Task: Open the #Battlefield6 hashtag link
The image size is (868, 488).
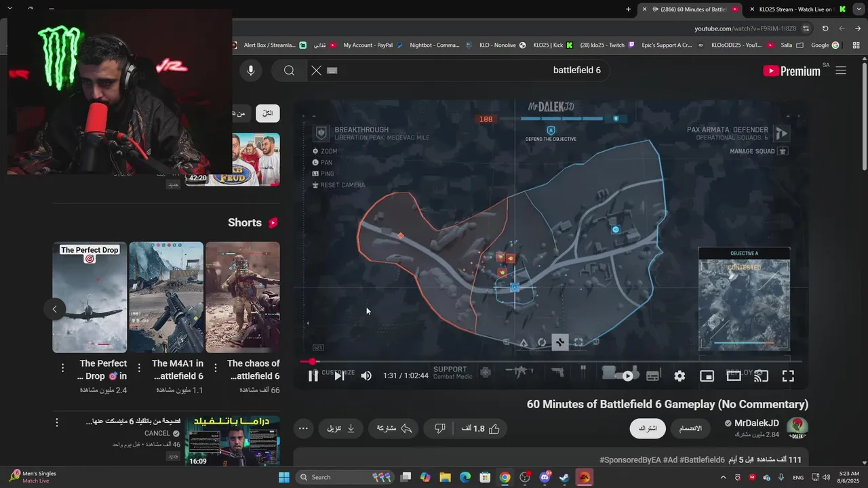Action: (x=703, y=460)
